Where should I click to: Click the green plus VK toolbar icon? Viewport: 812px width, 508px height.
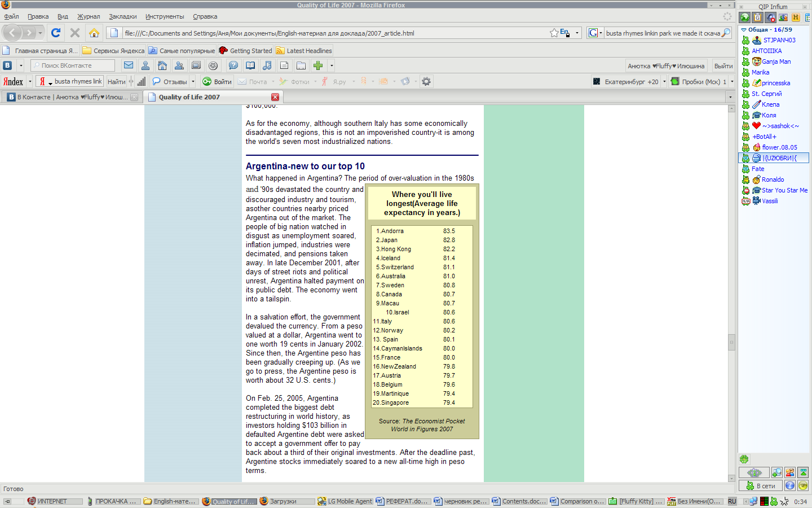pyautogui.click(x=318, y=65)
